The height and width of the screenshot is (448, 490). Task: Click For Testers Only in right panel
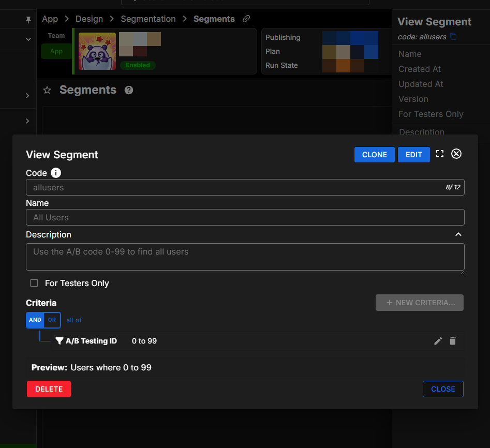tap(430, 114)
